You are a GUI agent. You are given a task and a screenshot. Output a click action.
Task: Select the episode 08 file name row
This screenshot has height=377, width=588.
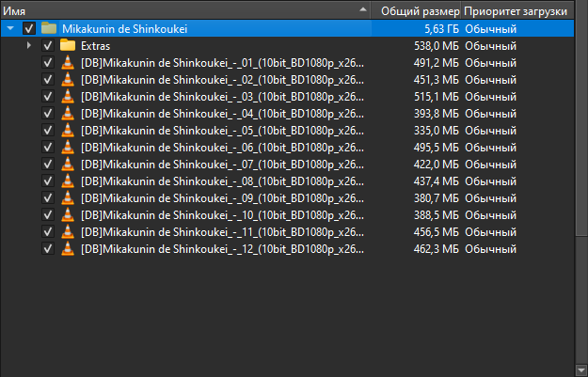[x=221, y=181]
